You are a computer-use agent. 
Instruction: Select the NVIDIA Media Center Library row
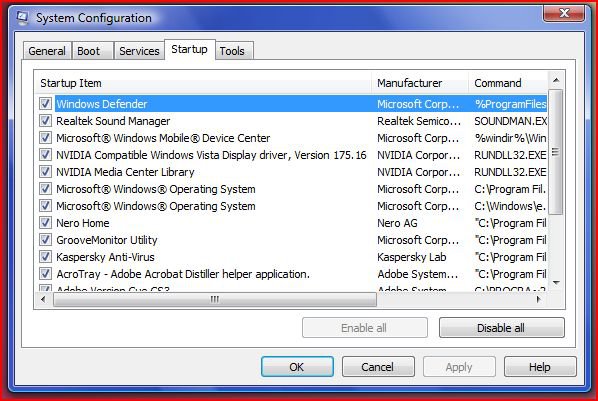point(293,172)
